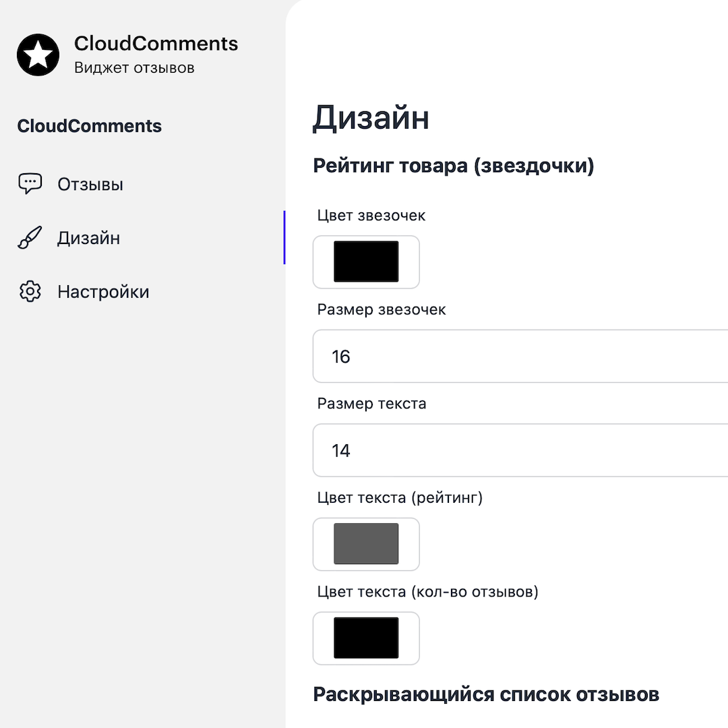Open the Отзывы section in the sidebar

coord(90,183)
